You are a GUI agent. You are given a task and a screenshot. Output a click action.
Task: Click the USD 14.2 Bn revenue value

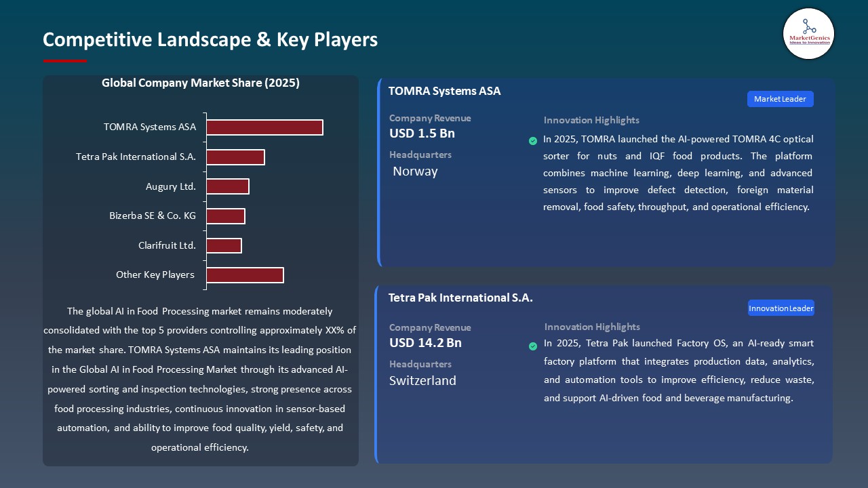pyautogui.click(x=425, y=343)
